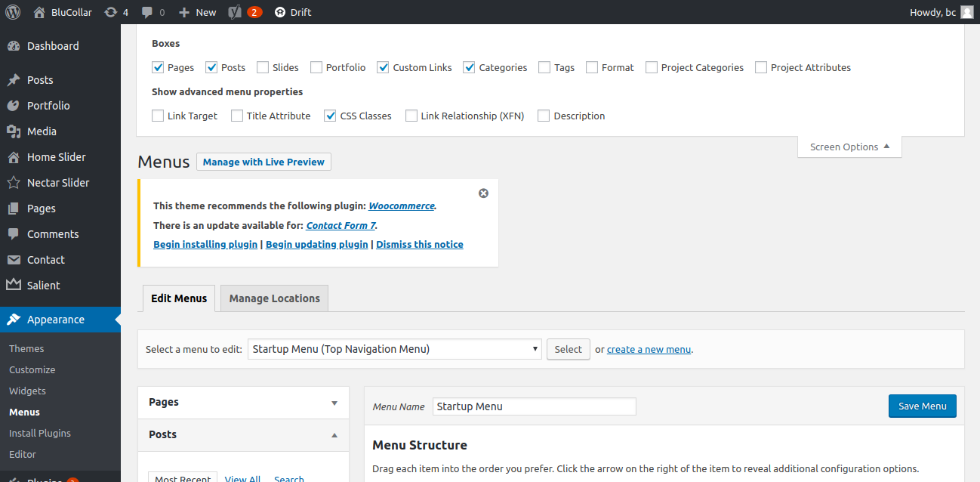
Task: Click the comments bubble icon
Action: (x=147, y=12)
